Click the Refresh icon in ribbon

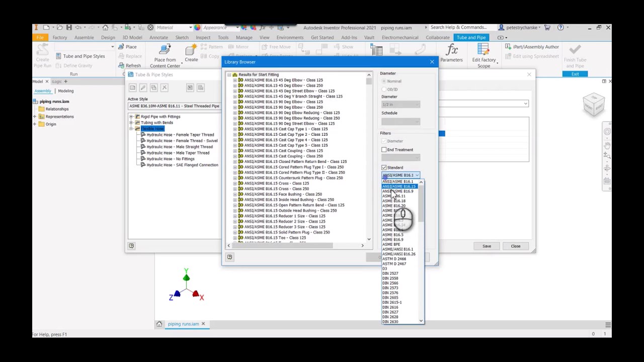click(x=130, y=65)
